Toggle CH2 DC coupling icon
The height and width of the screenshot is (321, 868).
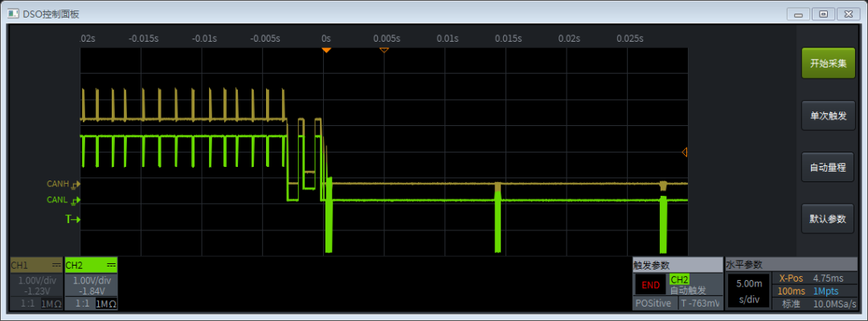pos(111,266)
